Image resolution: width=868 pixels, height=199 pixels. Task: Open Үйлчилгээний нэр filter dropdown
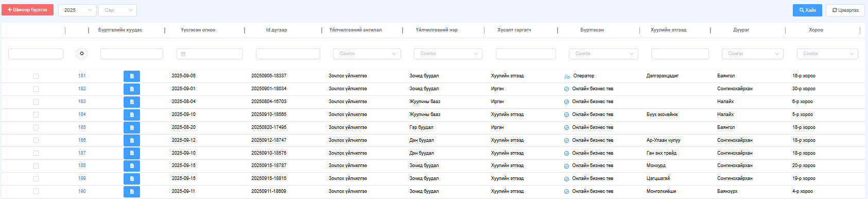click(x=448, y=54)
